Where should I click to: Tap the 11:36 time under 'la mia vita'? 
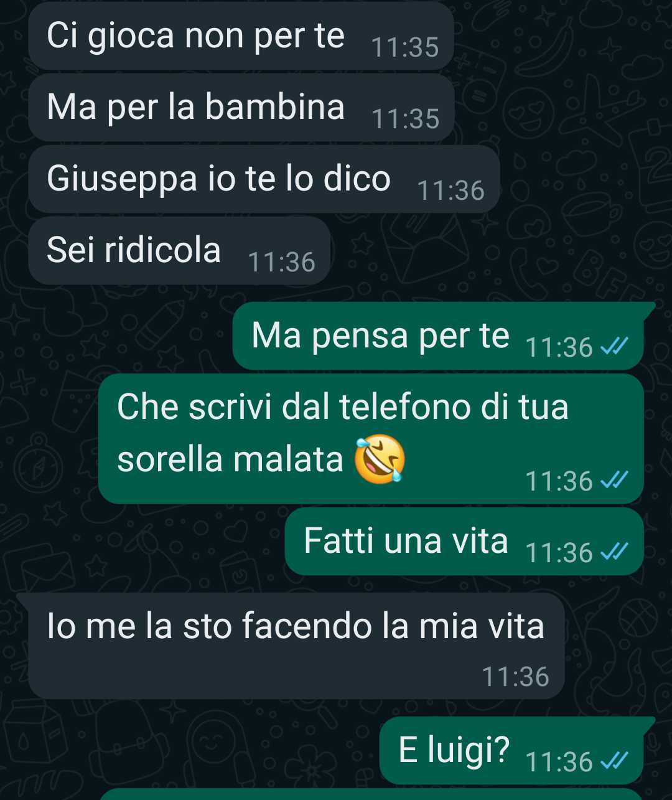coord(516,677)
